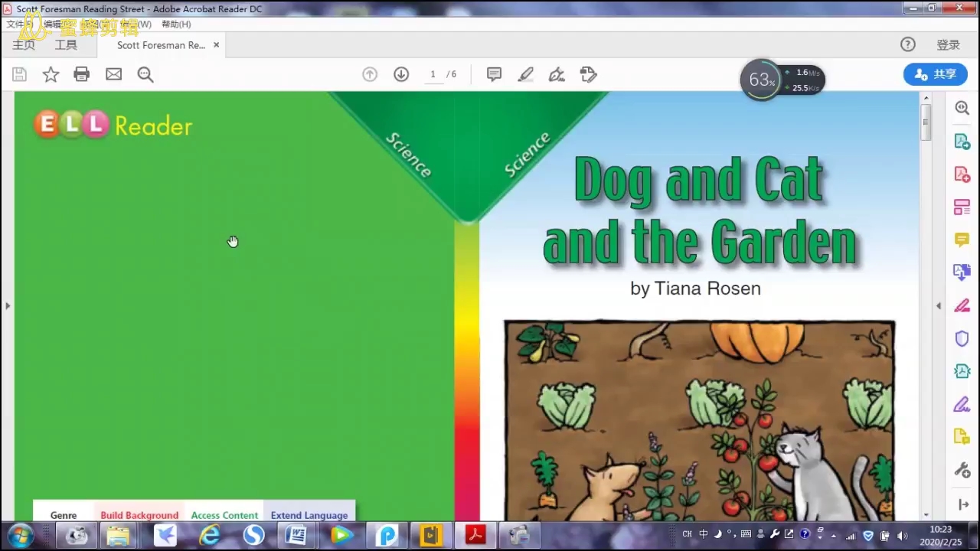Go to the next page arrow
This screenshot has width=980, height=551.
pyautogui.click(x=401, y=74)
